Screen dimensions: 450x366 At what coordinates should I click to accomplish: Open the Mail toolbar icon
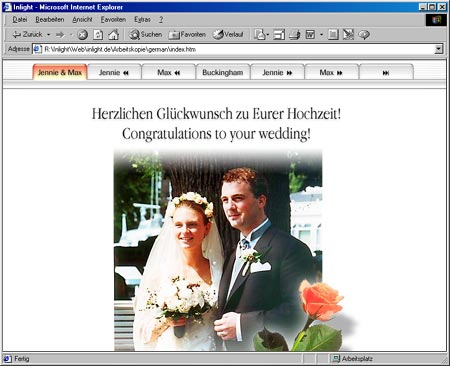point(261,35)
